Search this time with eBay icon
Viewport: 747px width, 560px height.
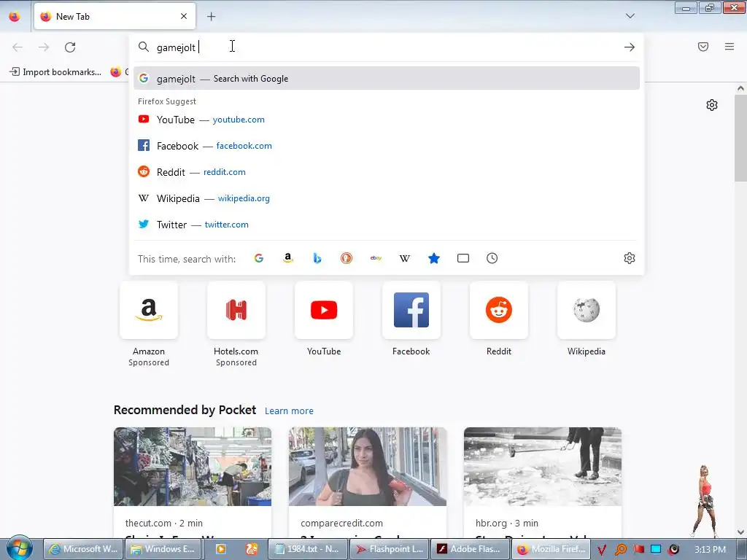tap(376, 258)
